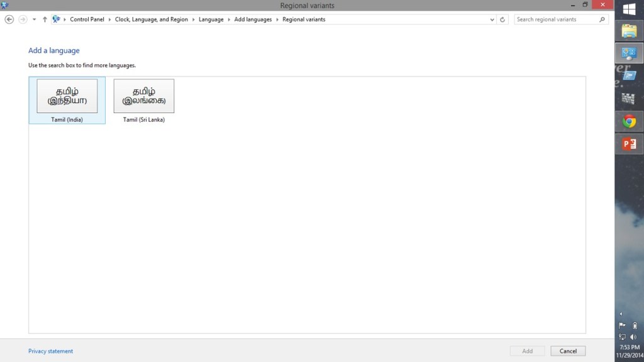The width and height of the screenshot is (644, 362).
Task: Click the Back arrow navigation button
Action: tap(9, 19)
